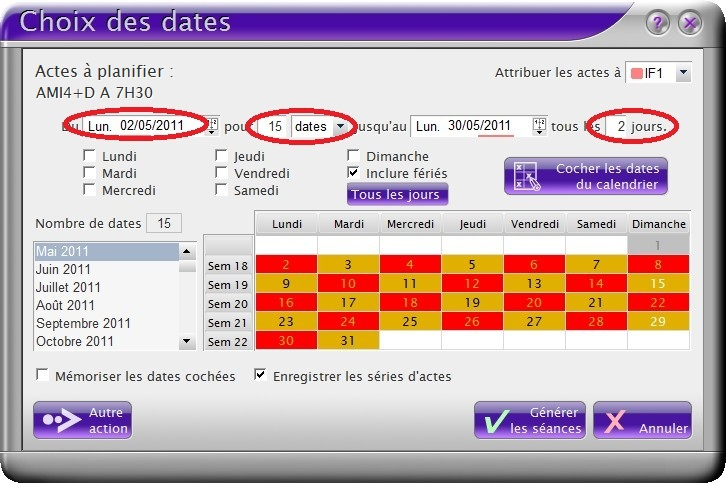Click the green checkmark Générer les séances
This screenshot has height=483, width=726.
tap(492, 420)
